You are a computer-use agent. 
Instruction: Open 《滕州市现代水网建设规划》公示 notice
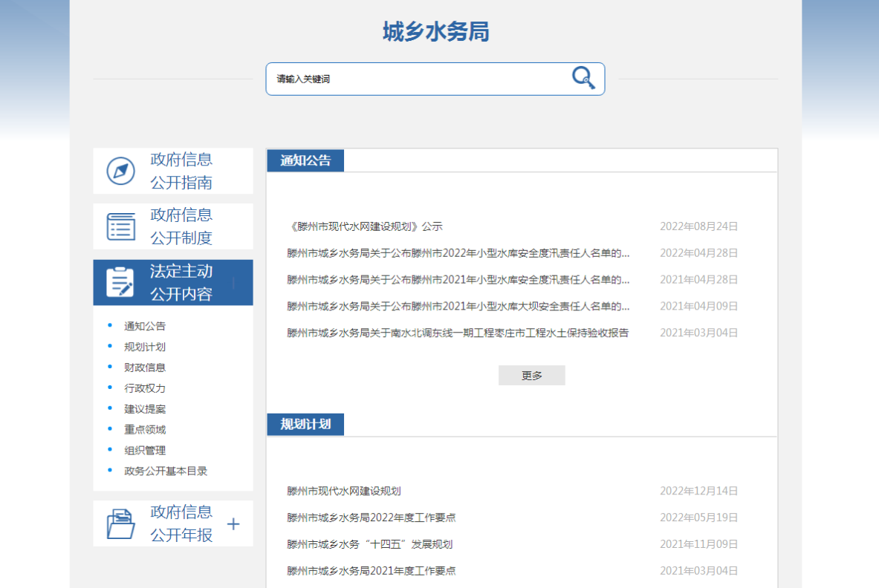(x=365, y=226)
